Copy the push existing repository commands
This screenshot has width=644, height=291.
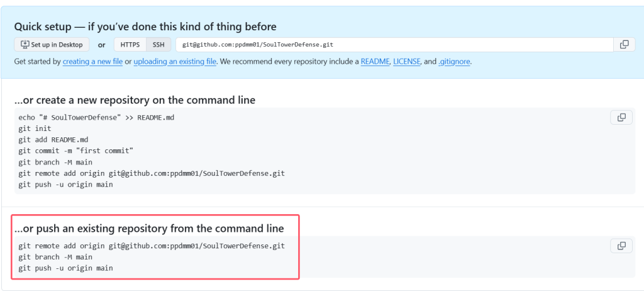pyautogui.click(x=621, y=246)
